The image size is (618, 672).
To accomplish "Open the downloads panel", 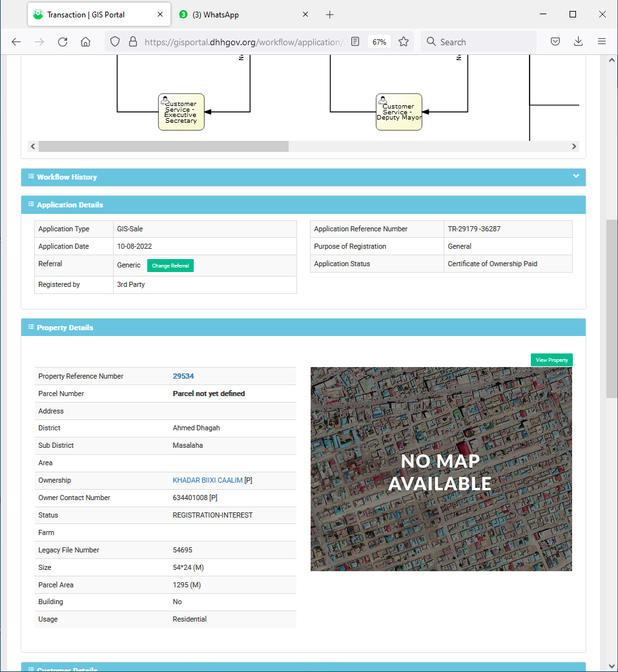I will coord(578,41).
